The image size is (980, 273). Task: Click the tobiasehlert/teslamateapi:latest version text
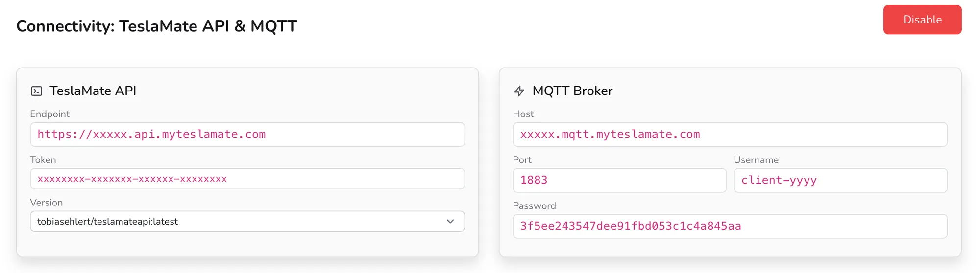107,222
